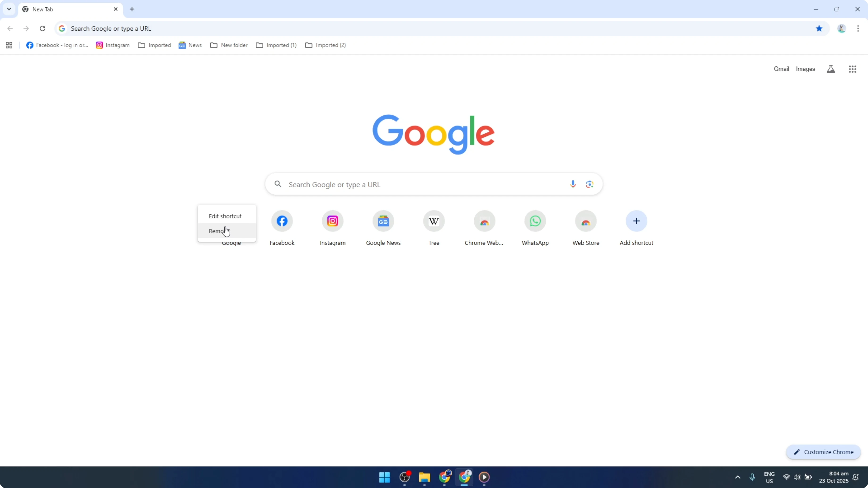The width and height of the screenshot is (868, 488).
Task: Open the Chrome Web... shortcut tile
Action: [484, 228]
